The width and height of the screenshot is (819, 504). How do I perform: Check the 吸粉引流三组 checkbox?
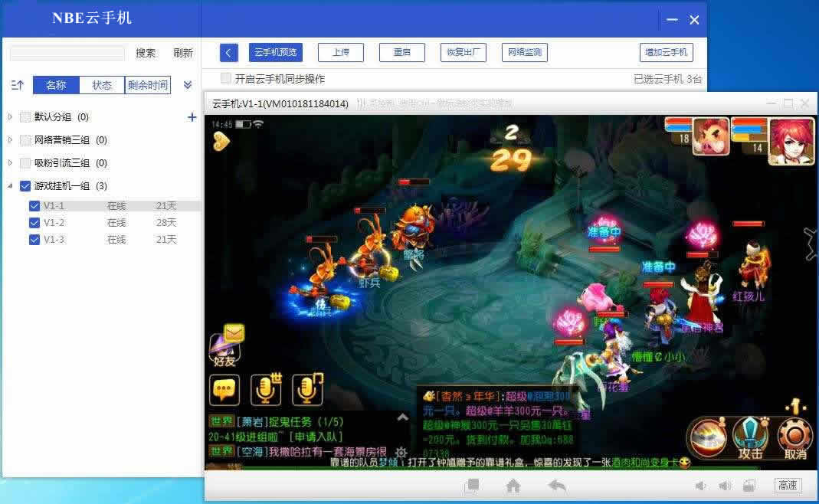[25, 162]
